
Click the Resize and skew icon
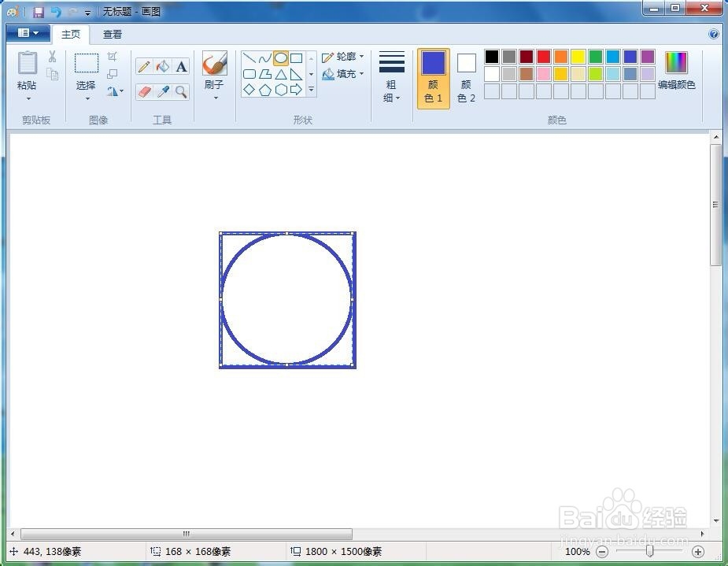(112, 74)
